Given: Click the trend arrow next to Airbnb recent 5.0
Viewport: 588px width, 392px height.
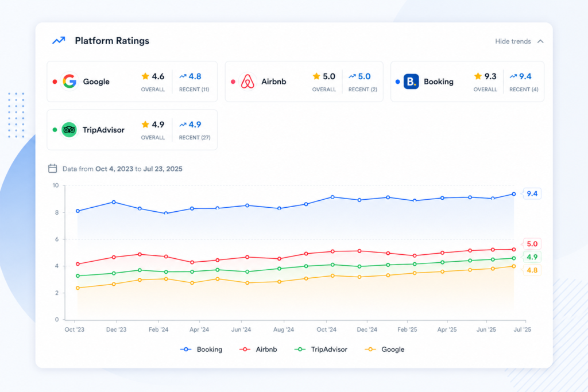Looking at the screenshot, I should click(352, 76).
